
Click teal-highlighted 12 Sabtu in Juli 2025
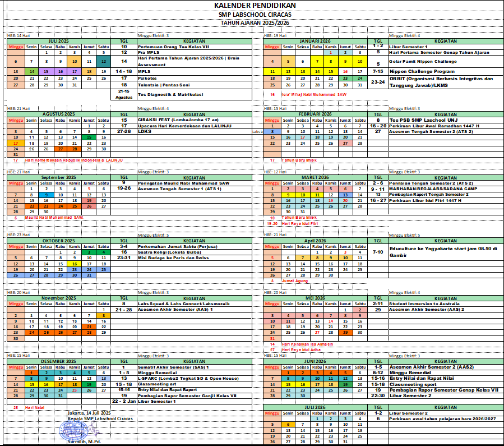point(104,61)
